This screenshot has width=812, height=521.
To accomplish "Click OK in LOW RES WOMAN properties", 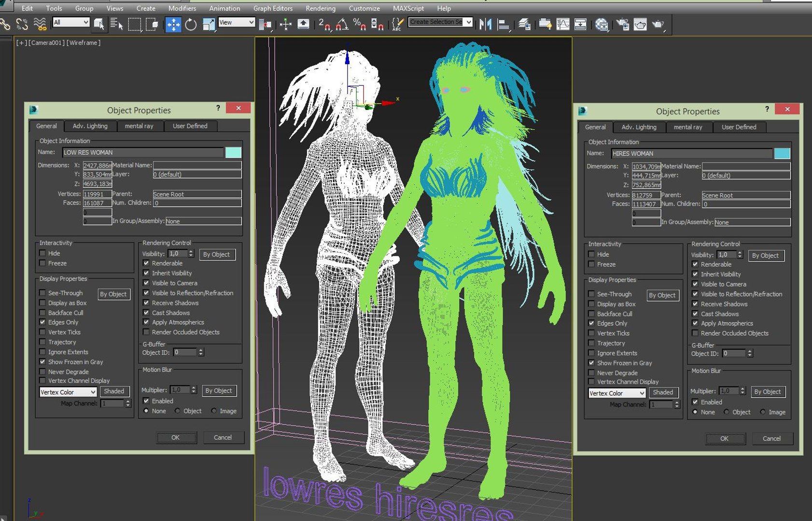I will 176,438.
